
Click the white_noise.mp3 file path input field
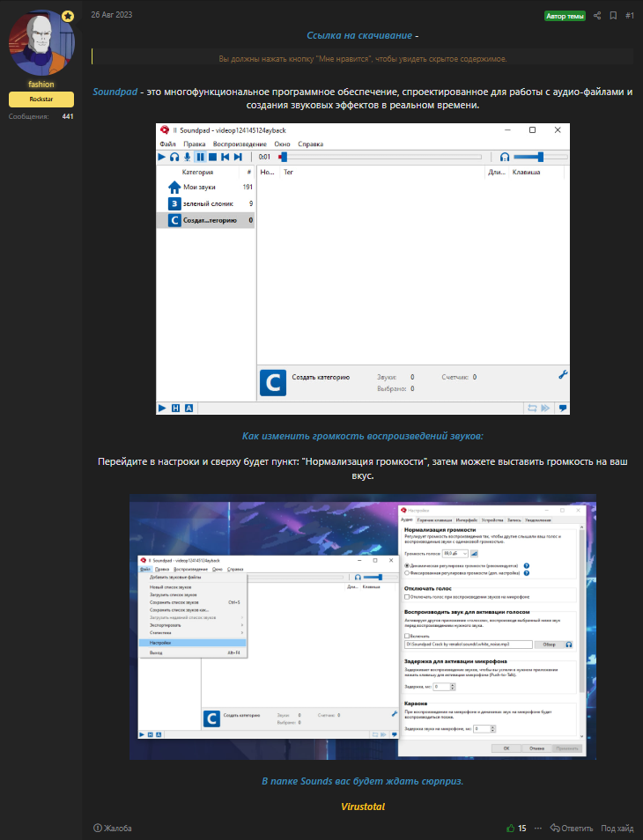coord(469,645)
